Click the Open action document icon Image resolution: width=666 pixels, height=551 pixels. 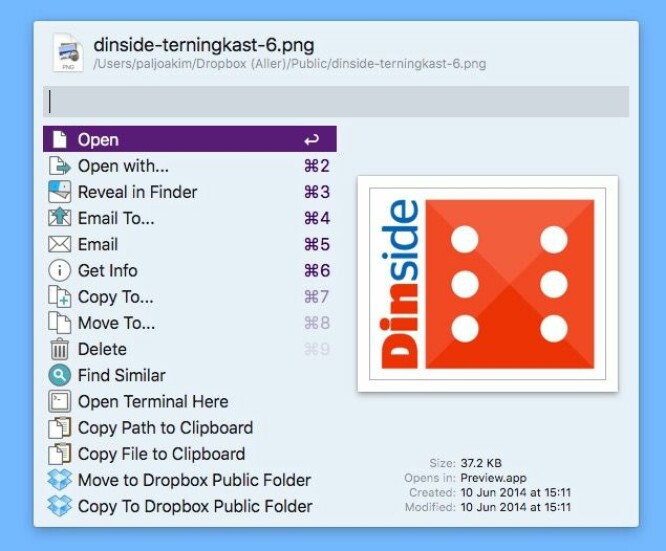coord(59,139)
